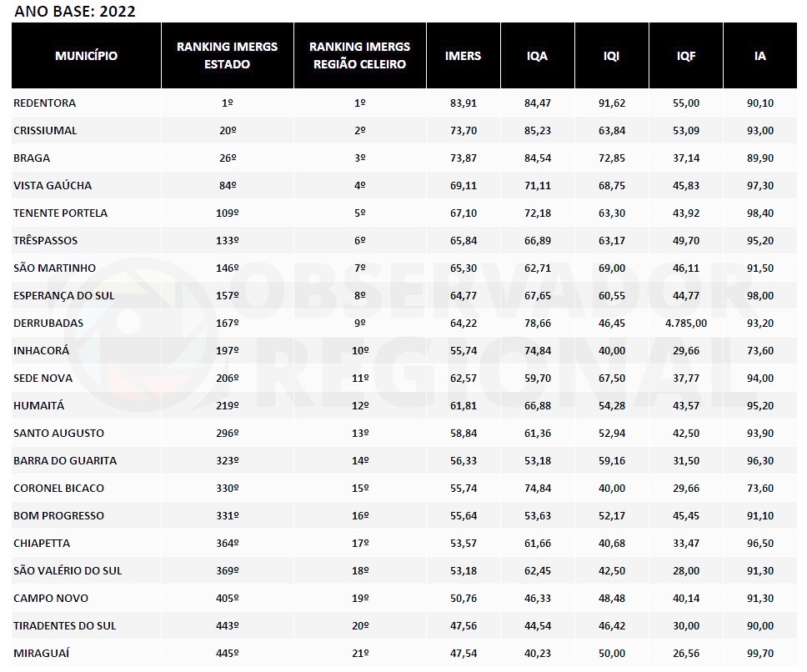Select SANTO AUGUSTO's regional rank 13º

tap(360, 433)
